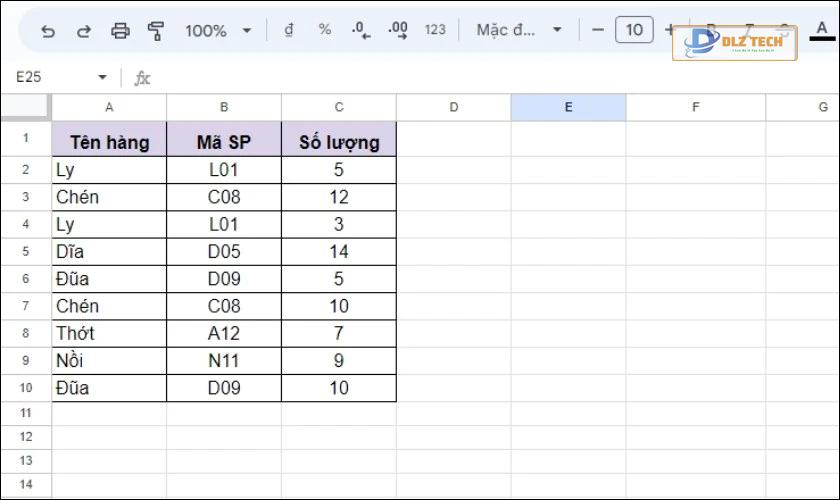
Task: Select row 5 header
Action: click(x=26, y=251)
